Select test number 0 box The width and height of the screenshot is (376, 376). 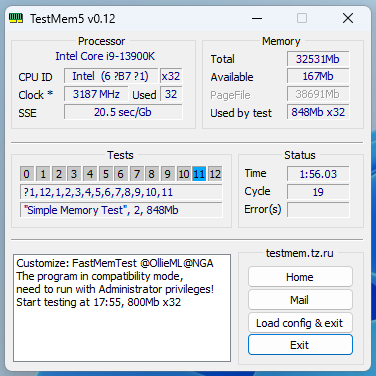click(x=26, y=174)
